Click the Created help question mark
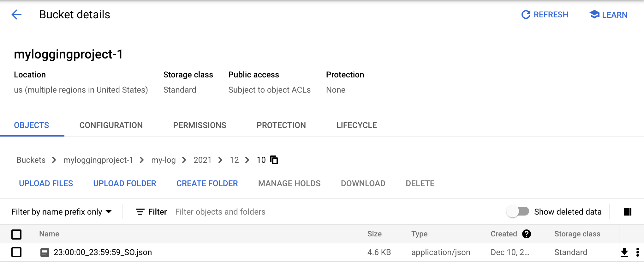 pos(526,234)
